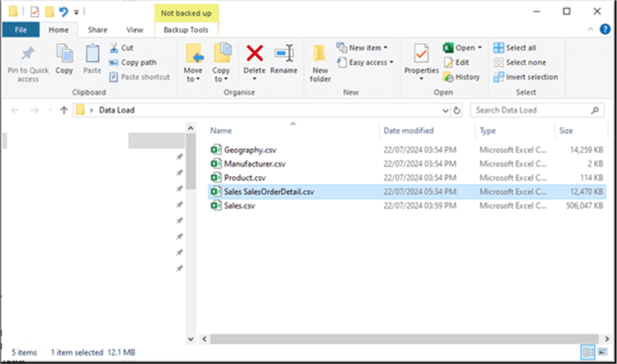Viewport: 617px width, 364px height.
Task: Switch to Large icons view layout
Action: coord(602,352)
